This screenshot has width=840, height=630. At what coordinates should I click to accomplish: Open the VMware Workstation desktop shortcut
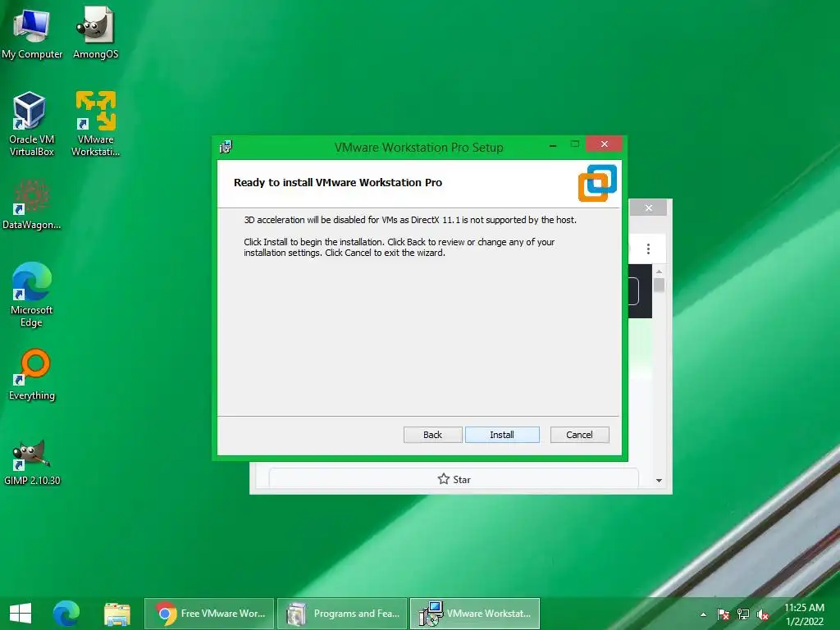[x=95, y=125]
